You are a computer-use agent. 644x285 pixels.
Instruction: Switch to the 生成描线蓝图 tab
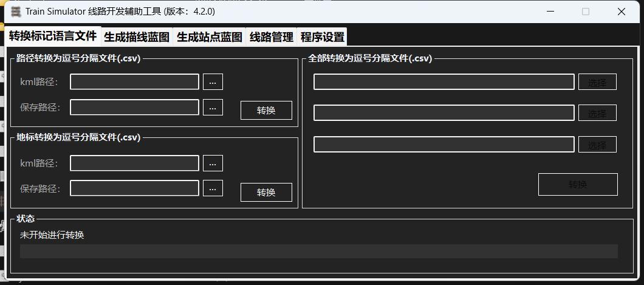[x=137, y=37]
